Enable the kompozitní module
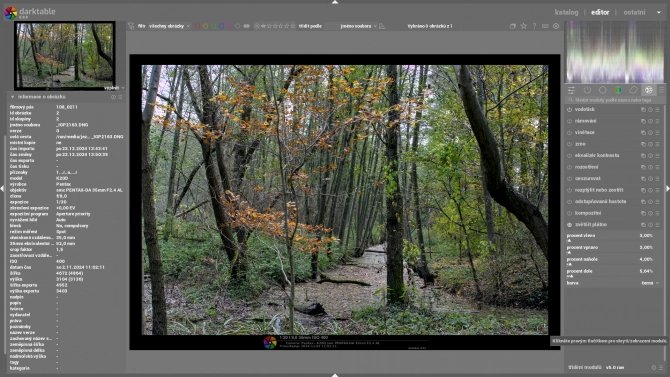670x377 pixels. pos(570,213)
